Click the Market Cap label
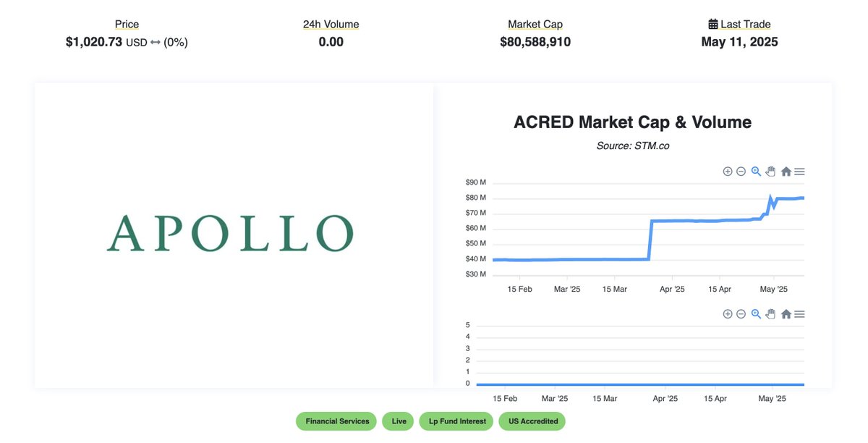Screen dimensions: 868x443 [x=535, y=25]
